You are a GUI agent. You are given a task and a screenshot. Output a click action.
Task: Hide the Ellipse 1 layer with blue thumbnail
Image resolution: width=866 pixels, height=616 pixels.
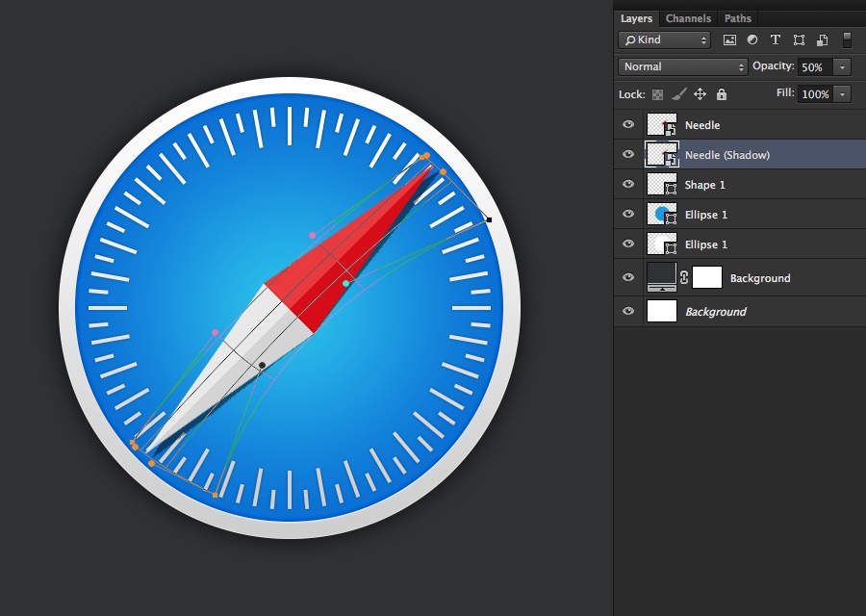628,214
